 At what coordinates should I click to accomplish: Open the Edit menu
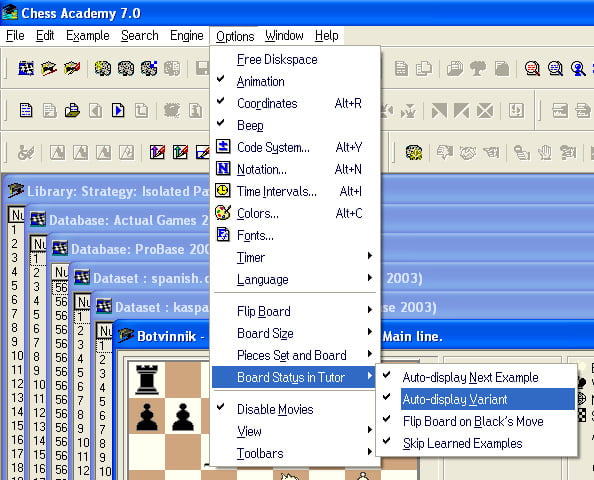coord(45,36)
